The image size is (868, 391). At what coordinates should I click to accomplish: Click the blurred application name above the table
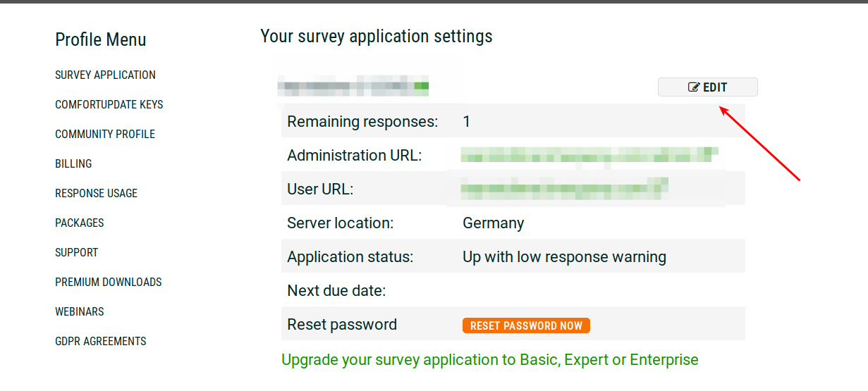(x=353, y=87)
